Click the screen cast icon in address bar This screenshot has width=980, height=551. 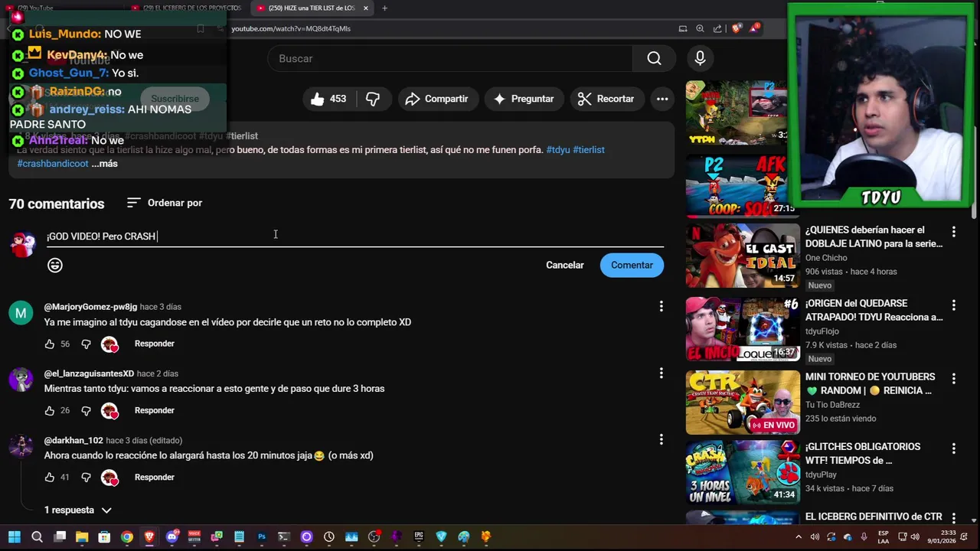(x=682, y=29)
